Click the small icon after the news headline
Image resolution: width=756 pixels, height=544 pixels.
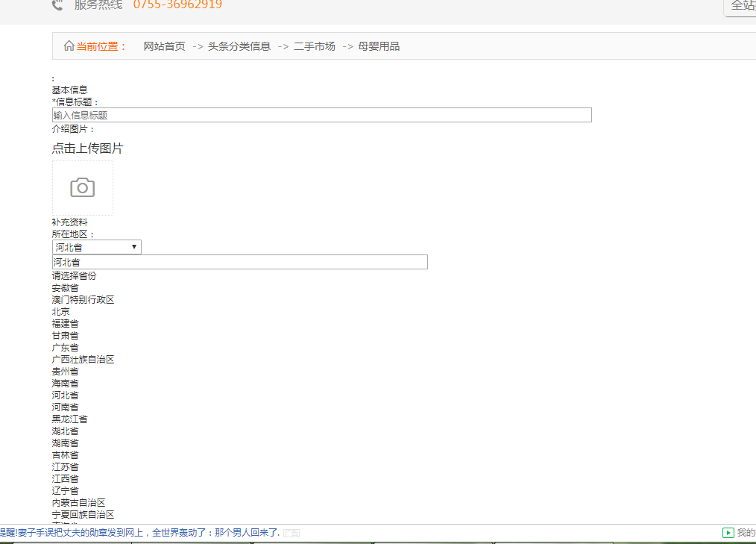pos(292,533)
